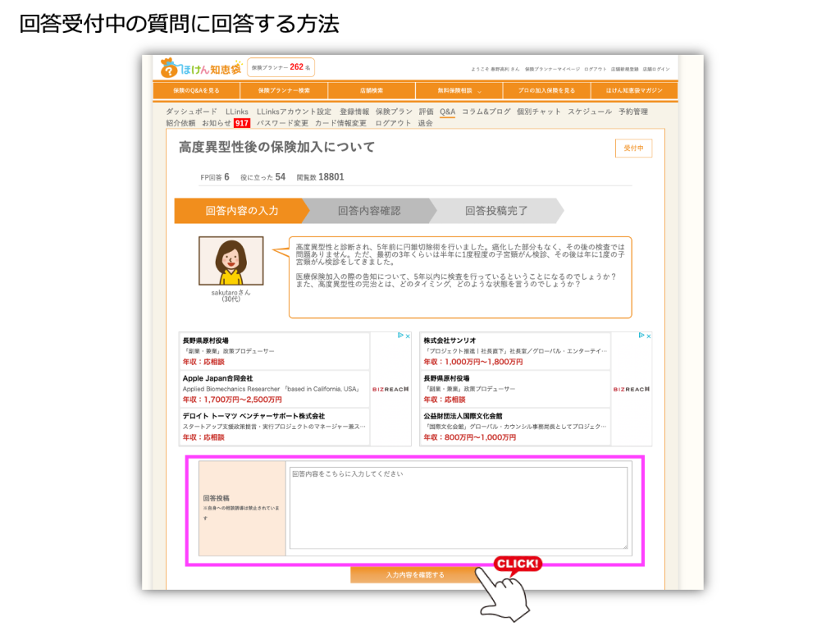The width and height of the screenshot is (840, 626).
Task: Click sakutaro's avatar picture
Action: coord(231,260)
